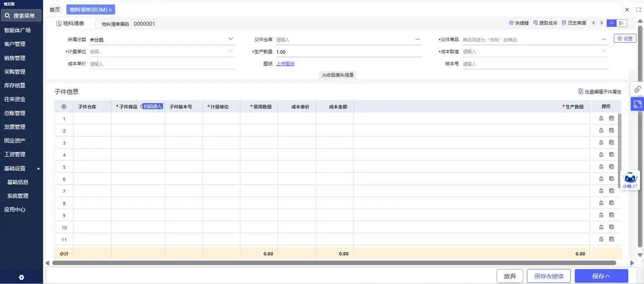Open 系统管理 submenu item

click(x=18, y=196)
